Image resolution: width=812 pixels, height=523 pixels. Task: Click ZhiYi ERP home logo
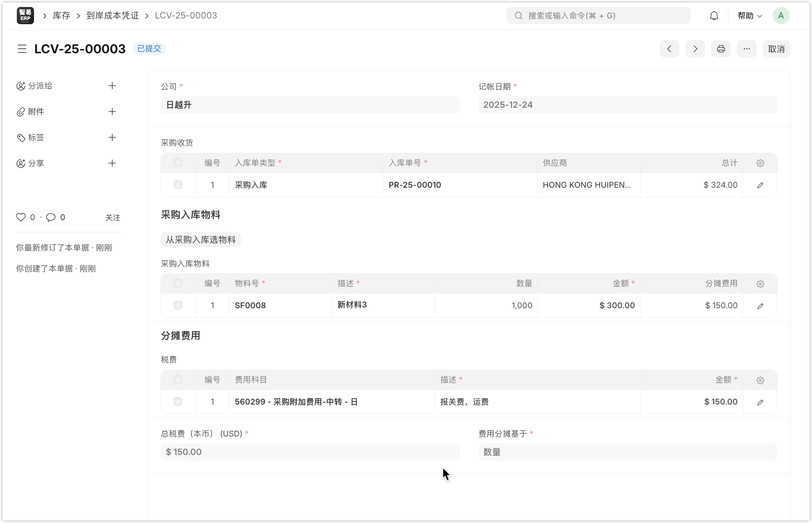click(x=25, y=16)
